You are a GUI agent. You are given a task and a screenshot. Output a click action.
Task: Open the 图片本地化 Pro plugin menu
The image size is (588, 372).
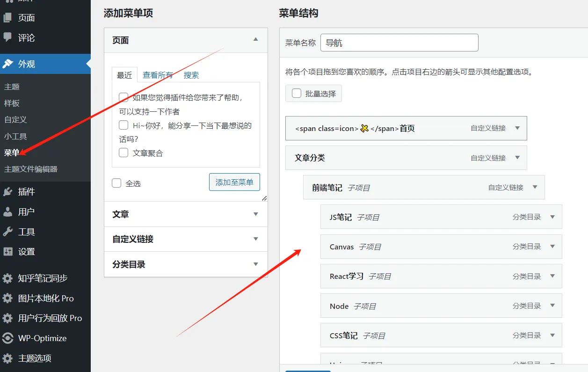point(45,298)
